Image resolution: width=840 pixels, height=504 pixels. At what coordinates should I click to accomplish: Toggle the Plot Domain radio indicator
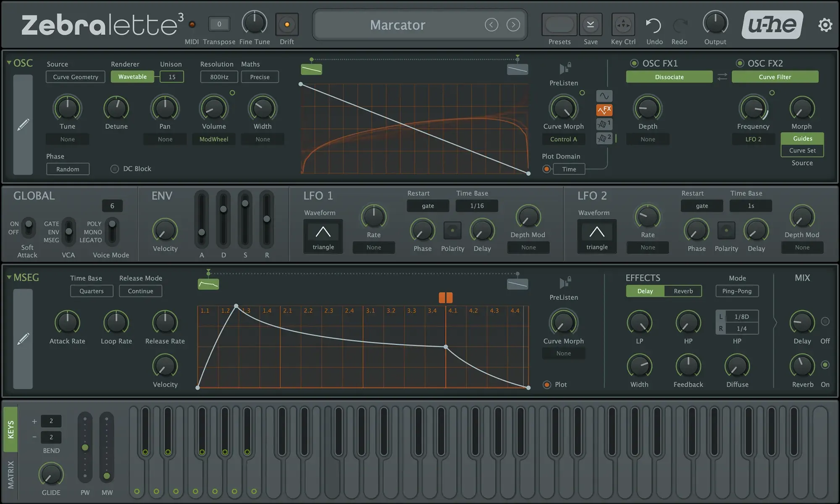[x=546, y=169]
